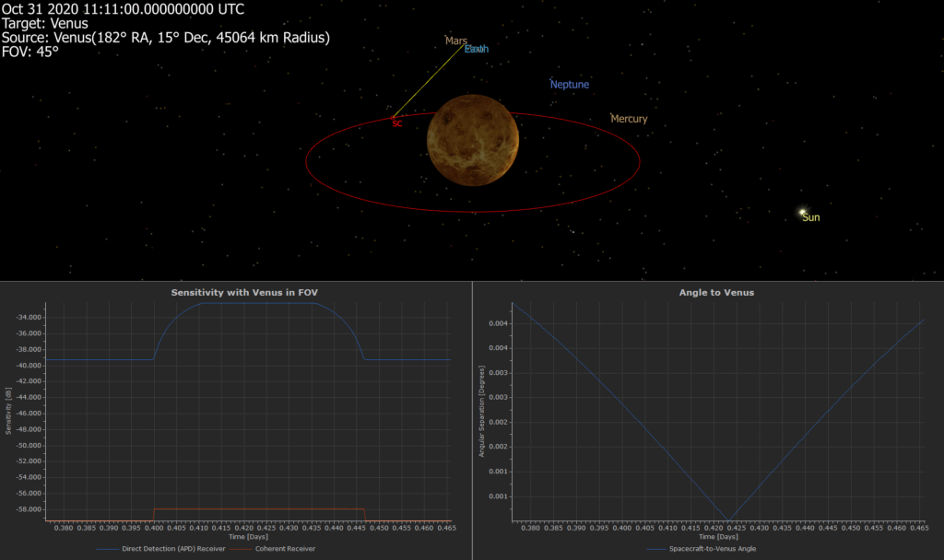The height and width of the screenshot is (560, 944).
Task: Click the red 'sc' spacecraft marker
Action: pos(396,122)
